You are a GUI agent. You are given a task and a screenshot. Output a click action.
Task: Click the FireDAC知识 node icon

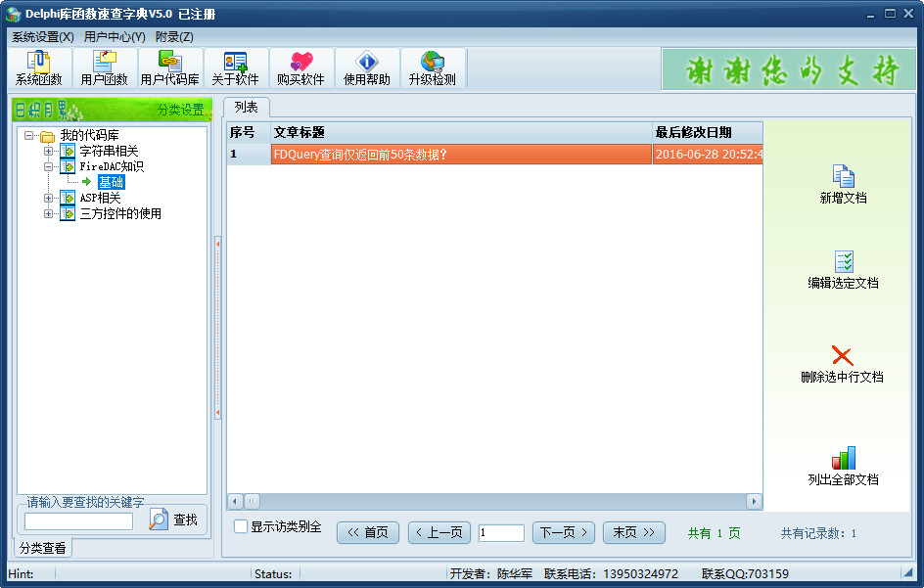(x=68, y=166)
